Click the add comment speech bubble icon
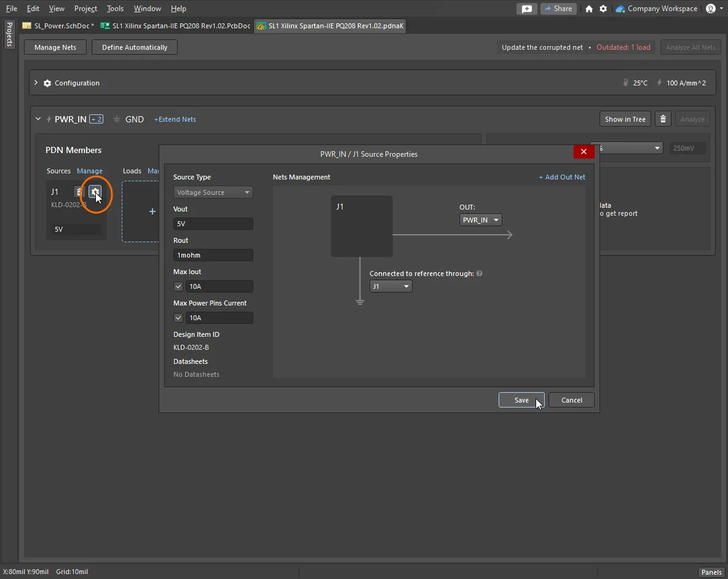 [x=526, y=9]
